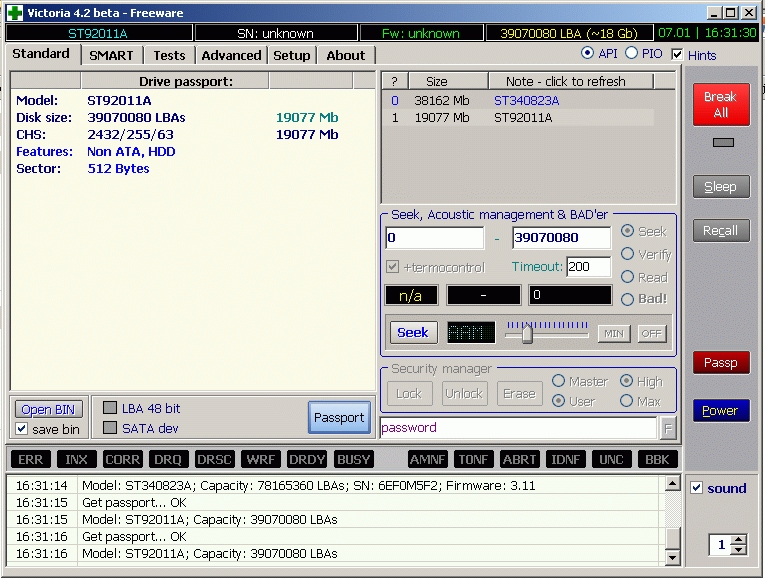Click the blue Power button

point(721,411)
